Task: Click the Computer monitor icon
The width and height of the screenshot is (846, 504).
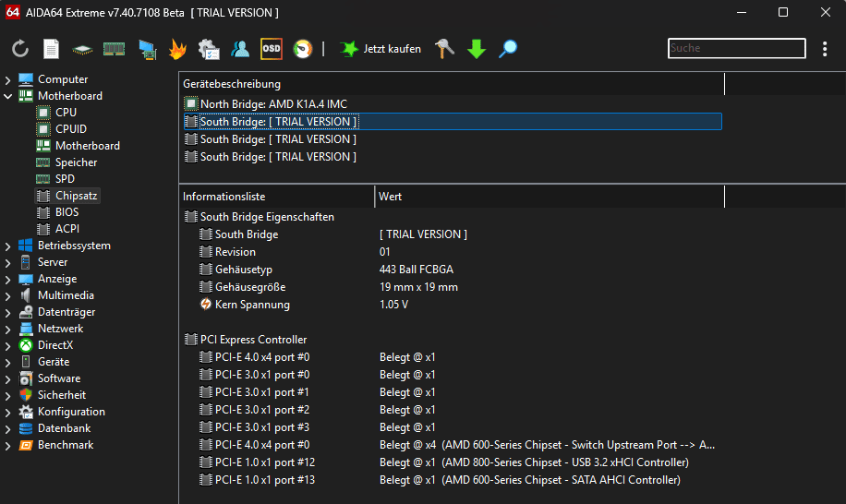Action: click(x=25, y=79)
